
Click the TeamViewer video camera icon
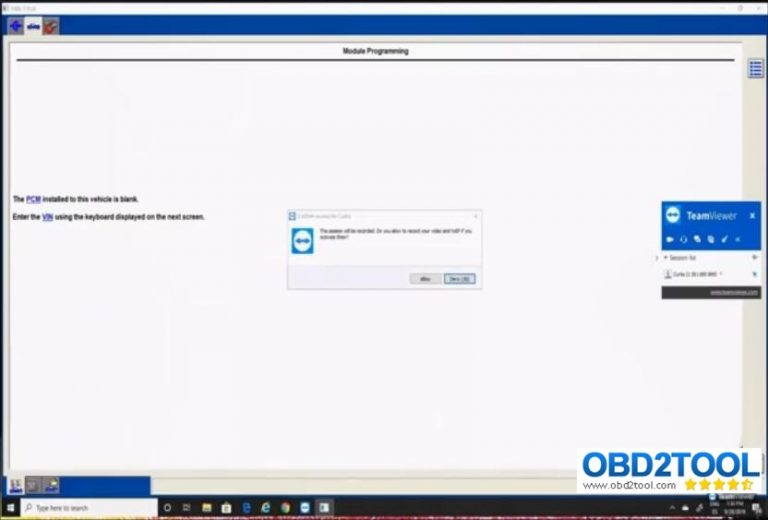[670, 239]
